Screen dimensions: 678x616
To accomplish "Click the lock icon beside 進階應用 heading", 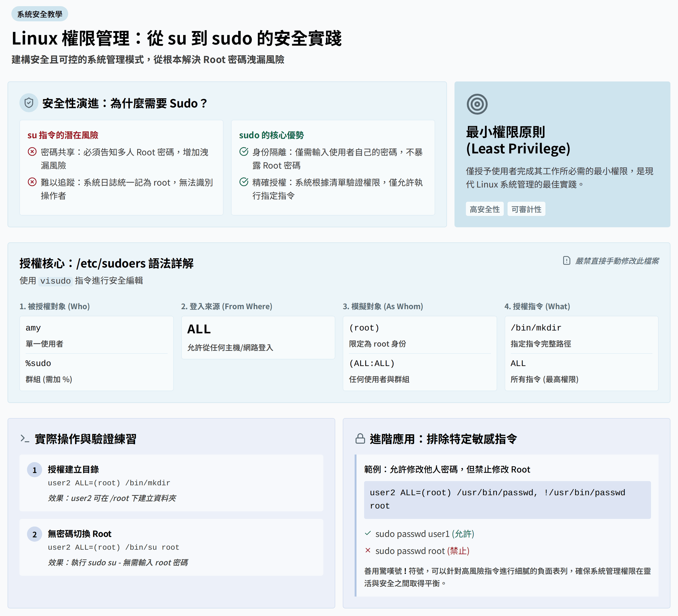I will click(360, 439).
